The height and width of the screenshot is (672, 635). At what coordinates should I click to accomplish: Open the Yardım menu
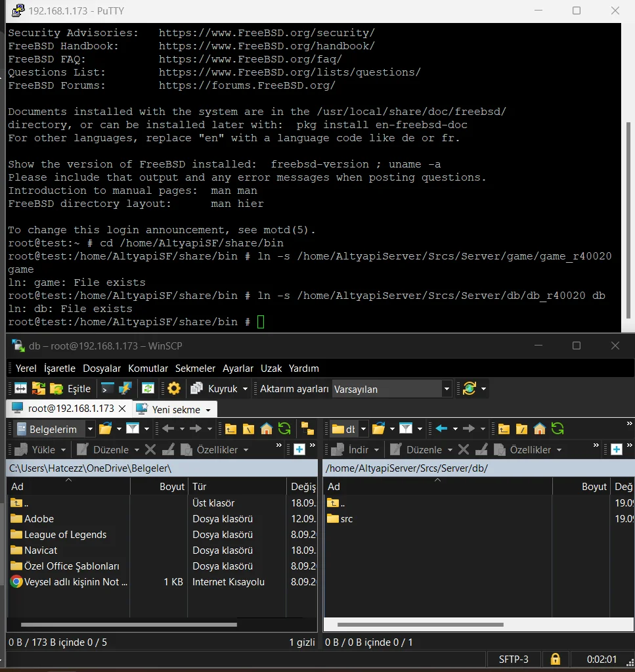click(304, 368)
